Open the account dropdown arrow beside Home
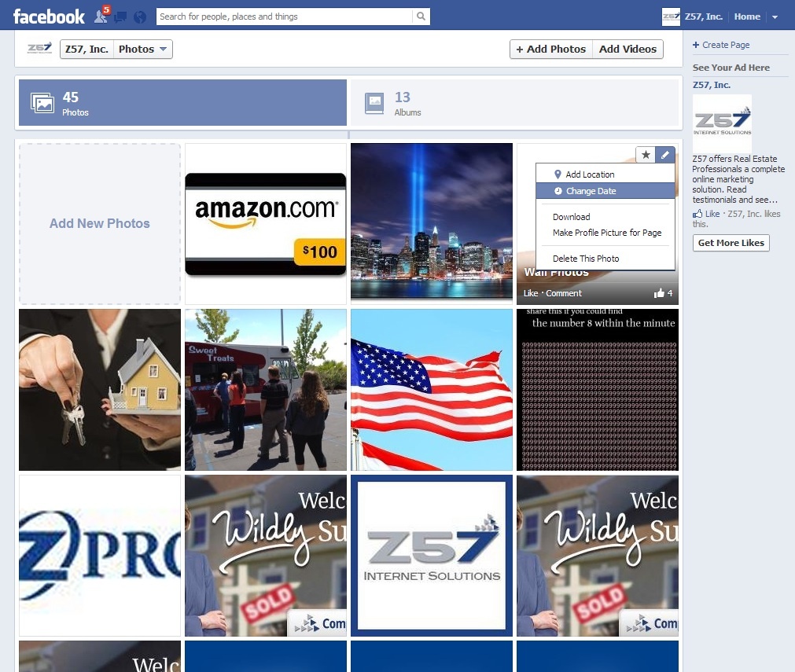Image resolution: width=795 pixels, height=672 pixels. pos(775,17)
